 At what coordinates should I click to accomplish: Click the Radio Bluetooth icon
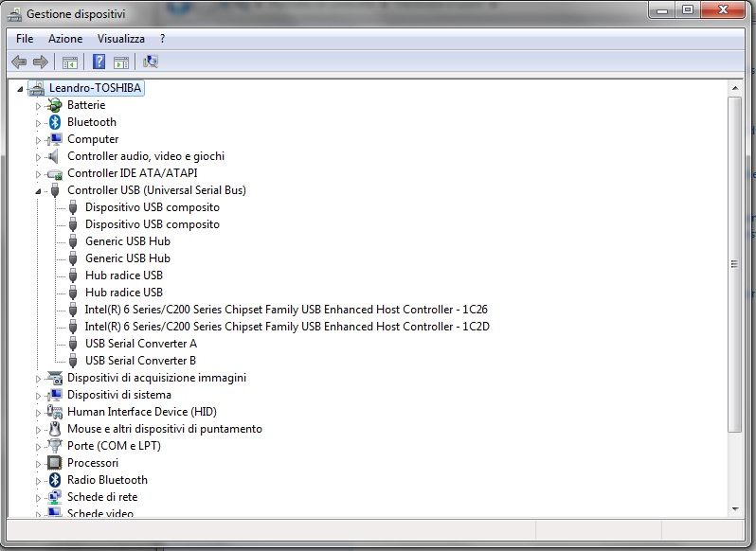tap(55, 480)
